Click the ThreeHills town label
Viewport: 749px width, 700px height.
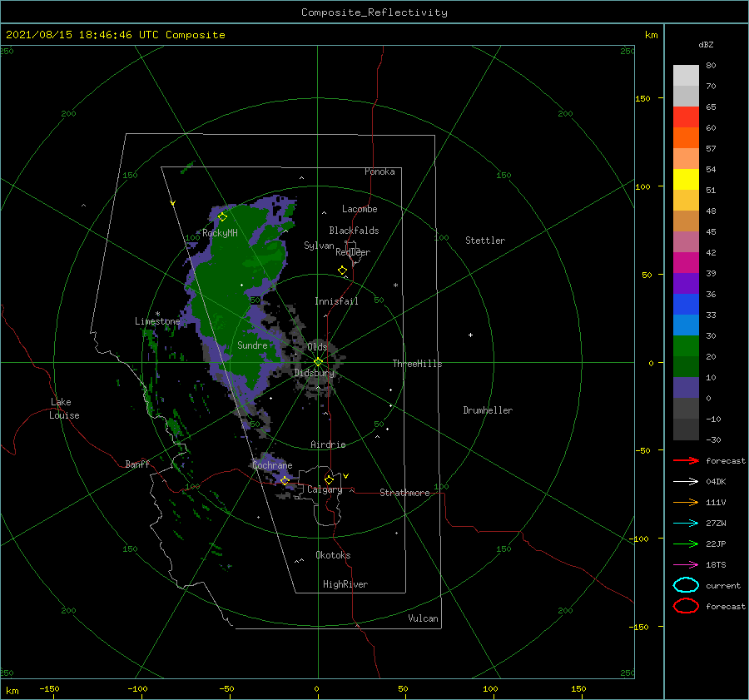tap(417, 364)
